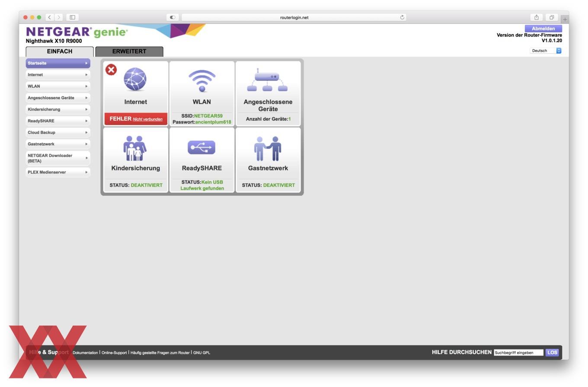Click the reader/privacy icon left of address bar
This screenshot has height=387, width=588.
point(173,17)
